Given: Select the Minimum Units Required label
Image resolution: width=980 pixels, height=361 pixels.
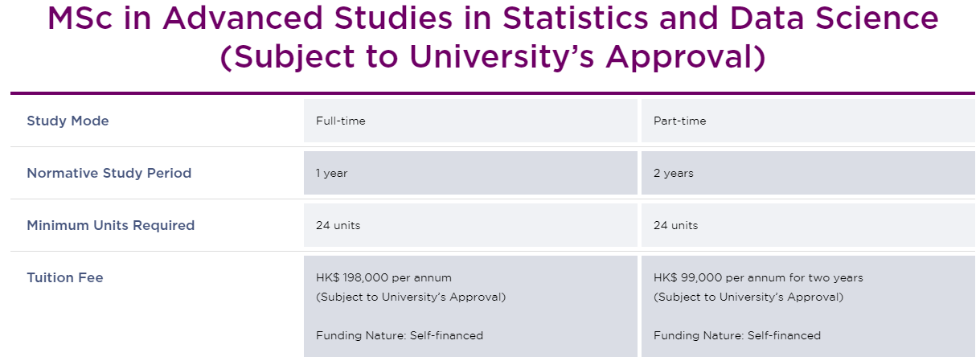Looking at the screenshot, I should [x=111, y=225].
